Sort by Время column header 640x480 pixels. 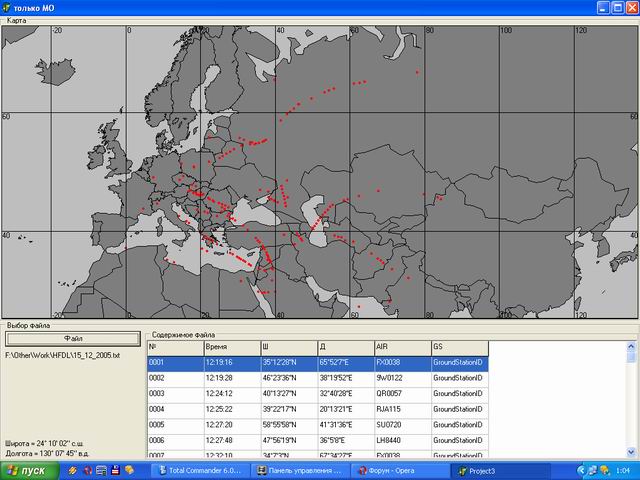click(232, 348)
